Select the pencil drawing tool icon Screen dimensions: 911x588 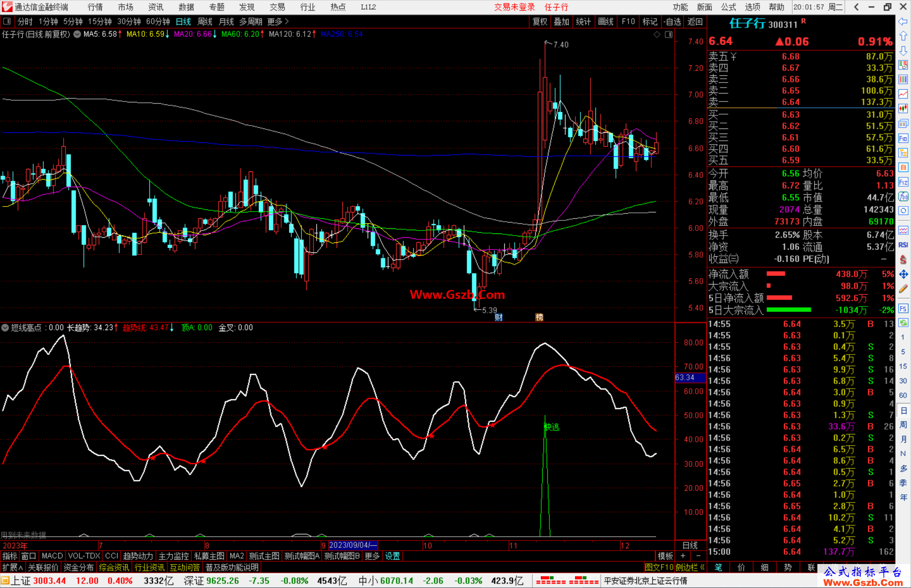pos(903,289)
